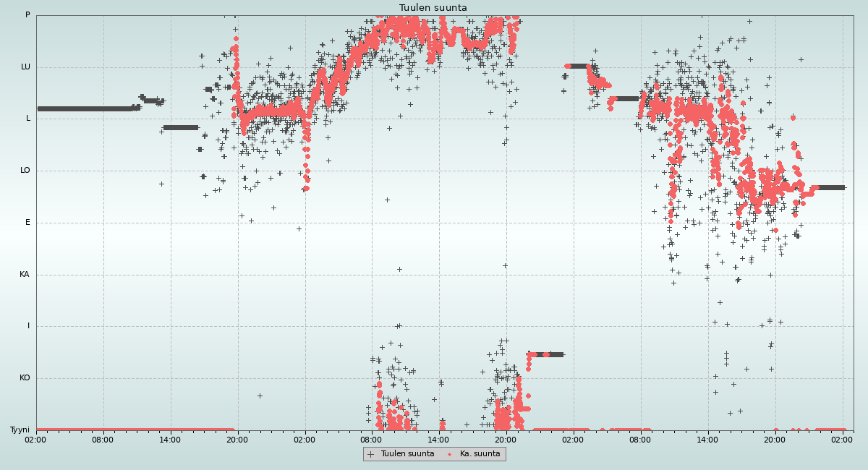Click the last '02:00' time axis label

coord(842,439)
